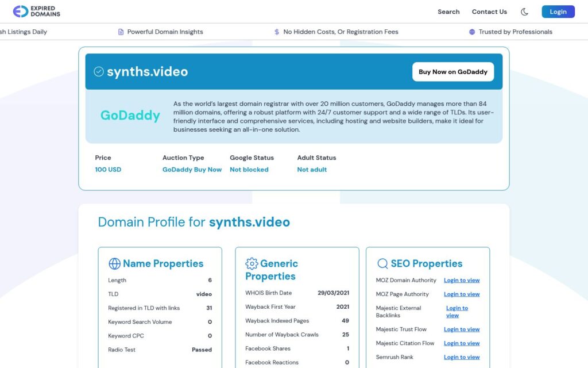Image resolution: width=588 pixels, height=368 pixels.
Task: Click the 100 USD price value
Action: click(x=108, y=170)
